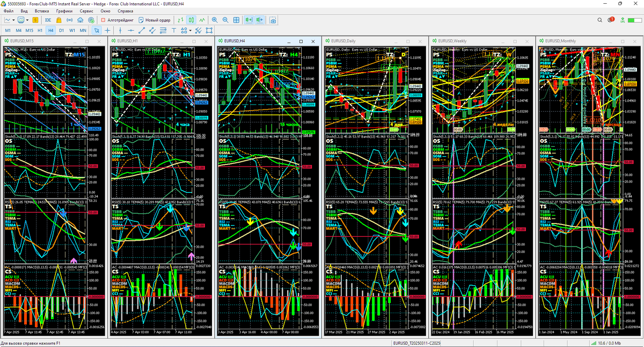
Task: Click the EURUSD_T20250311 profile in status bar
Action: [416, 343]
